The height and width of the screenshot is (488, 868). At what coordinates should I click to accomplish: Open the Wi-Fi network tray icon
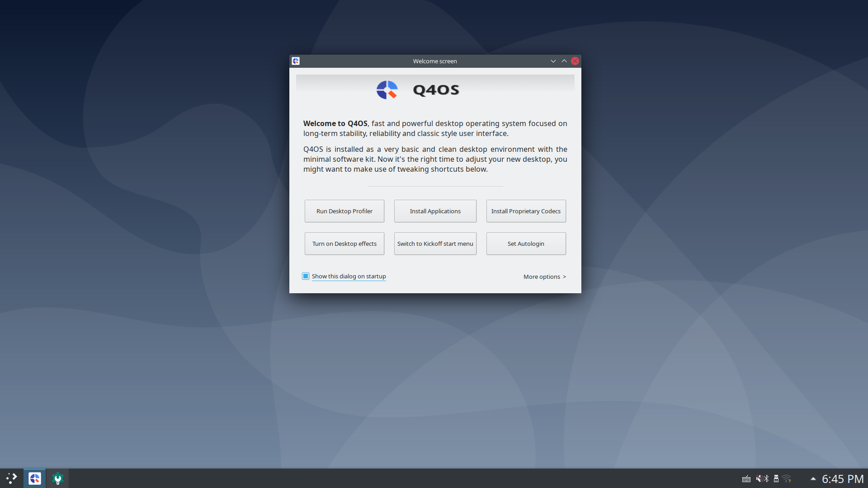[787, 479]
